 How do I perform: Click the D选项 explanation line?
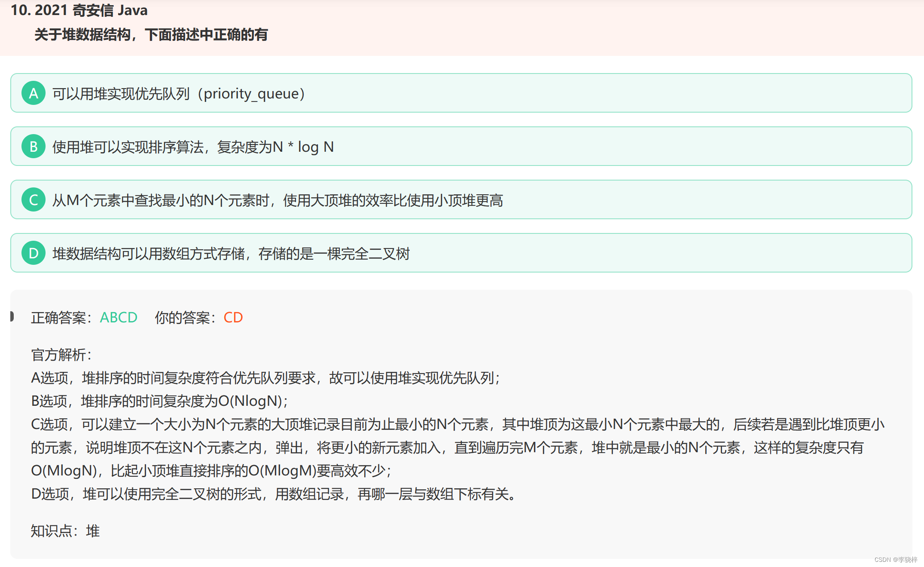pyautogui.click(x=273, y=494)
